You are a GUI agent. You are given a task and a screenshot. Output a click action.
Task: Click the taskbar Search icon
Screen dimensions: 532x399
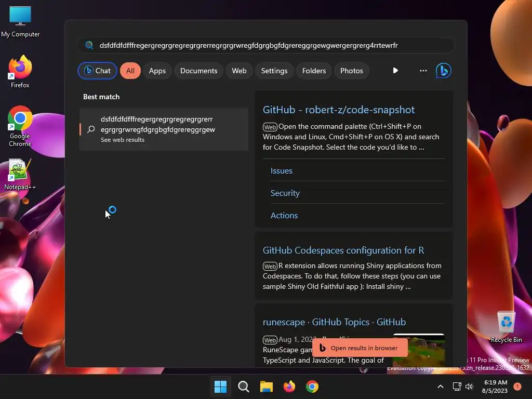click(243, 387)
